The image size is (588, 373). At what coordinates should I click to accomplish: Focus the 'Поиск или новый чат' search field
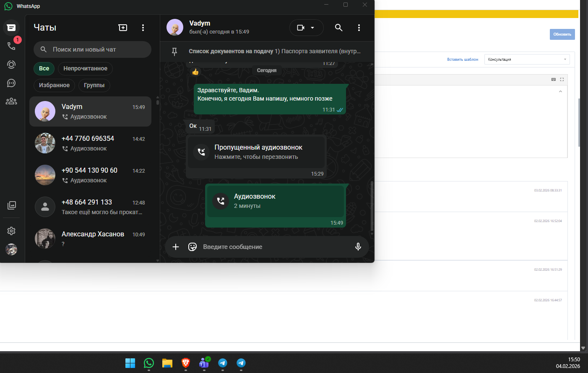[92, 49]
